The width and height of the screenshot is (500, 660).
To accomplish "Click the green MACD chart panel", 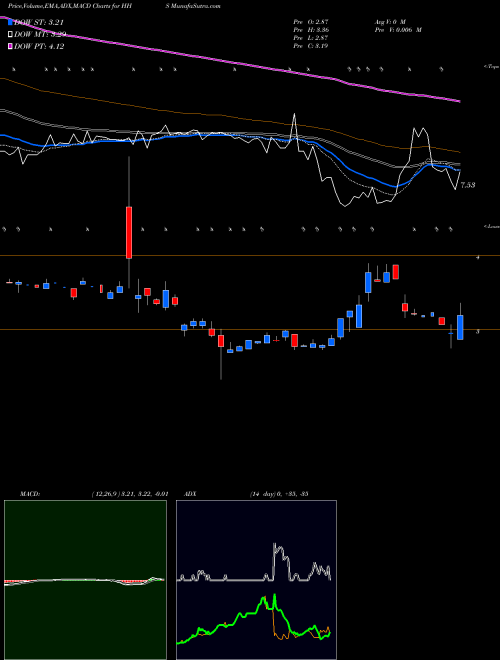I will [85, 580].
